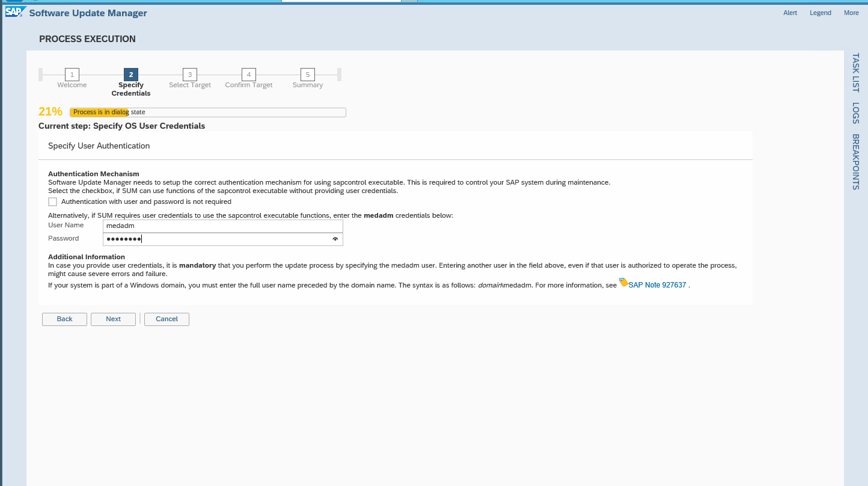This screenshot has width=868, height=486.
Task: Click the 'Software Update Manager' title
Action: (88, 13)
